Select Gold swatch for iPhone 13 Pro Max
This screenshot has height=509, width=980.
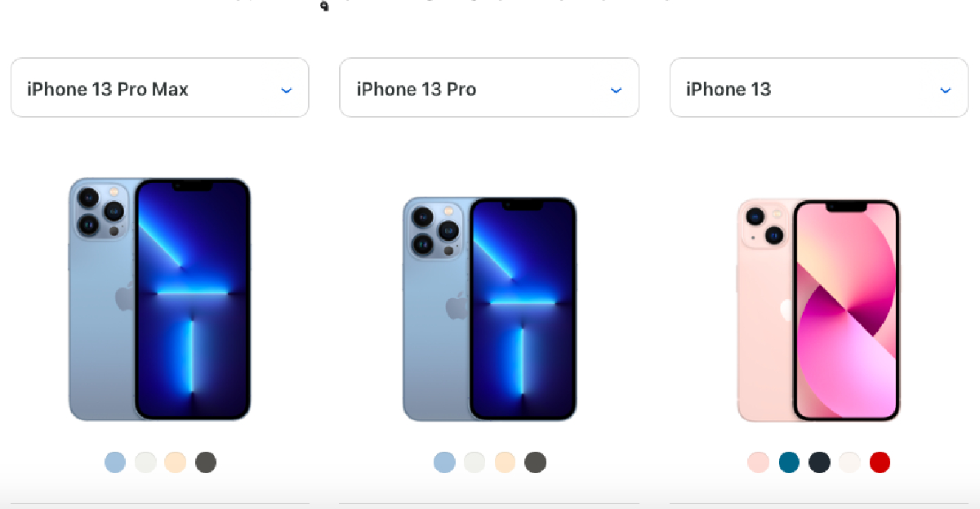(176, 462)
